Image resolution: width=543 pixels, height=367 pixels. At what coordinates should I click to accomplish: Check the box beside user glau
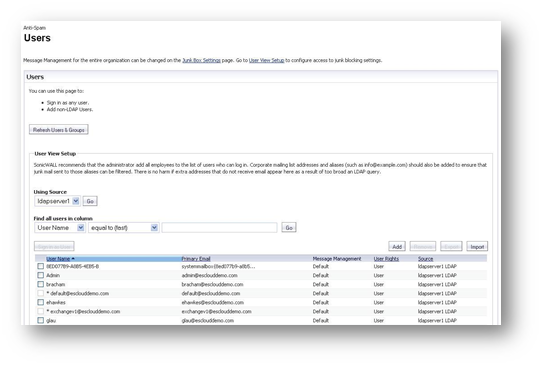coord(41,320)
